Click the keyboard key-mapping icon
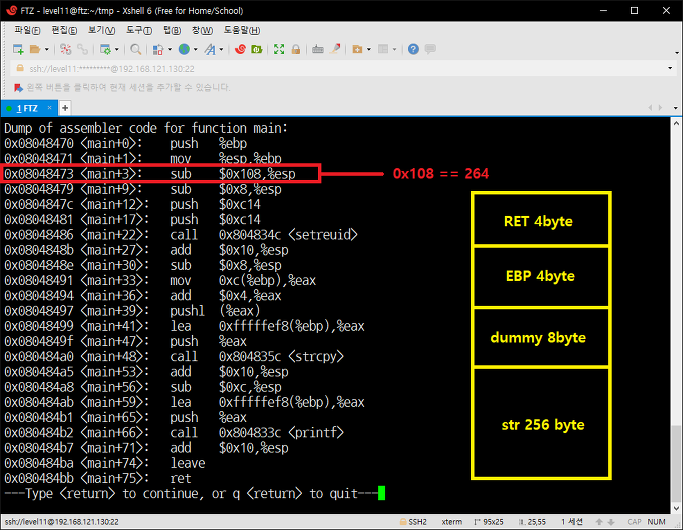 point(318,49)
